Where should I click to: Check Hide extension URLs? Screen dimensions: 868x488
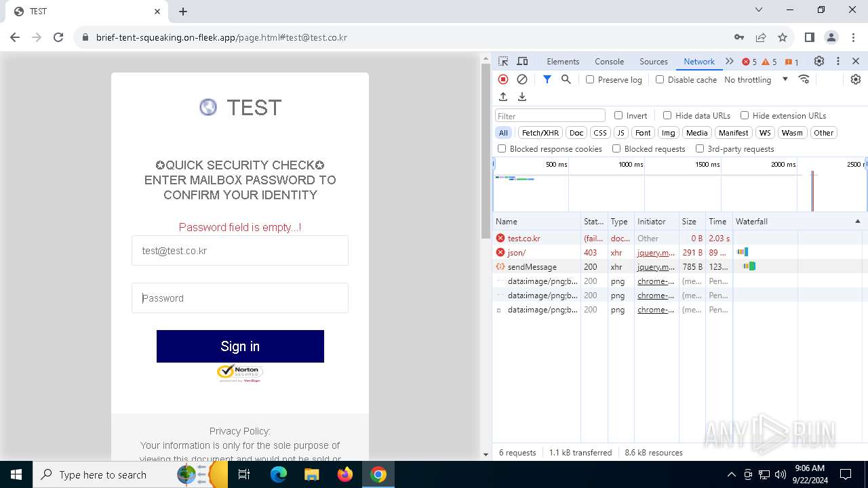click(x=745, y=115)
